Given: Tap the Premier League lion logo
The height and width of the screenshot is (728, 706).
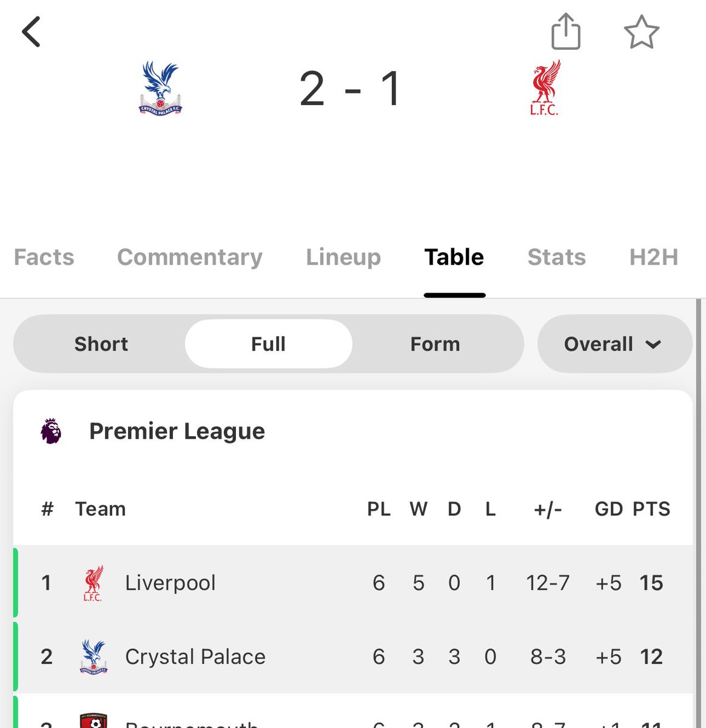Looking at the screenshot, I should tap(51, 431).
